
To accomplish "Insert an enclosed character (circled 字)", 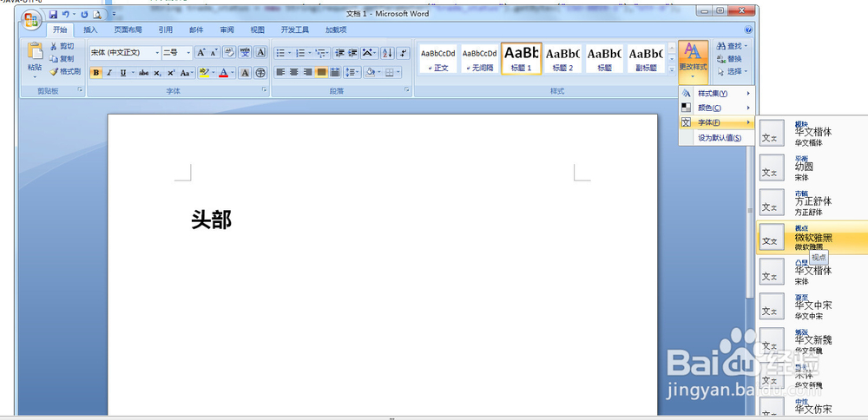I will (x=260, y=73).
